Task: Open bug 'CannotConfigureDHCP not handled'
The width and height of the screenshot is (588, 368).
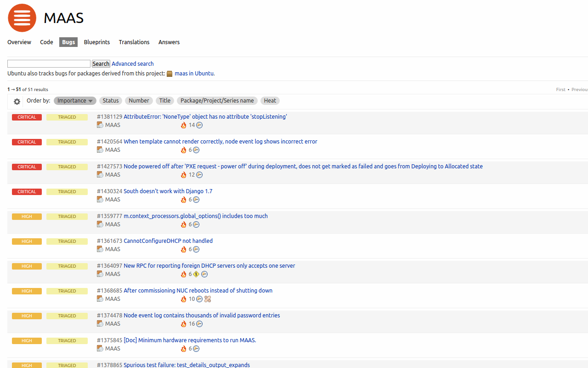Action: [x=168, y=241]
